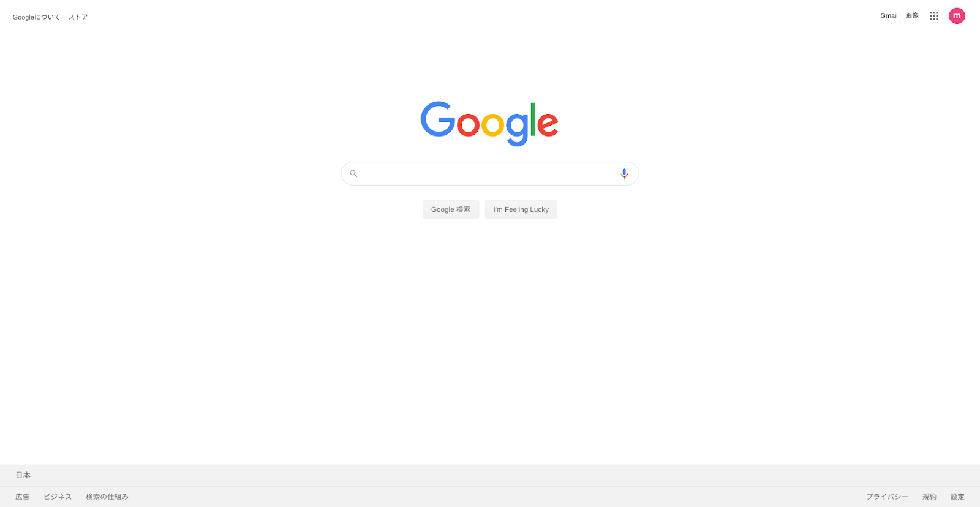Click the 広告 footer link
Screen dimensions: 980x507
23,497
